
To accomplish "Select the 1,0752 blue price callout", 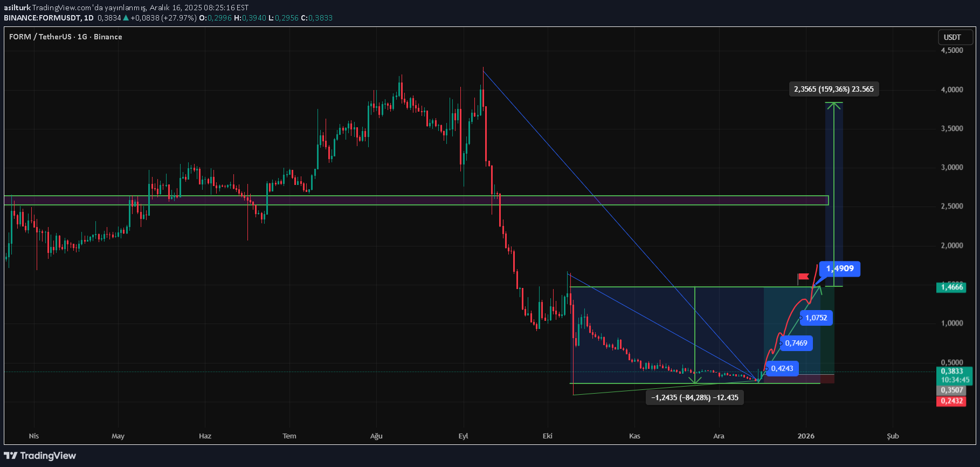I will click(816, 318).
